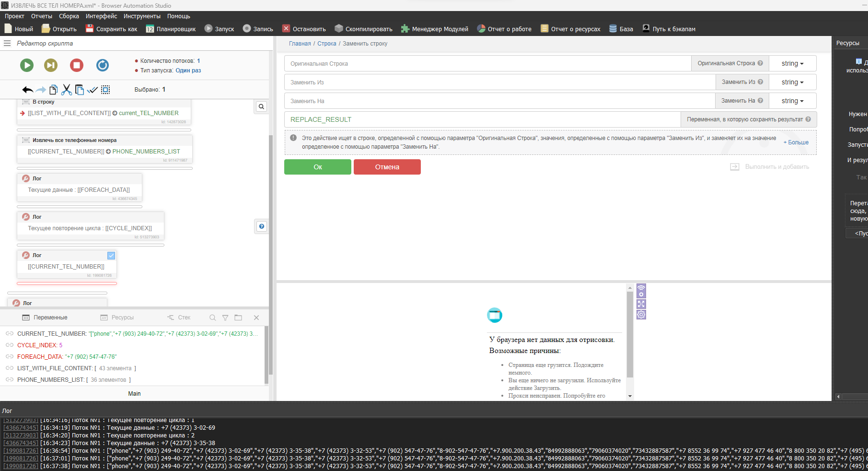
Task: Open the script search magnifier button
Action: 261,106
